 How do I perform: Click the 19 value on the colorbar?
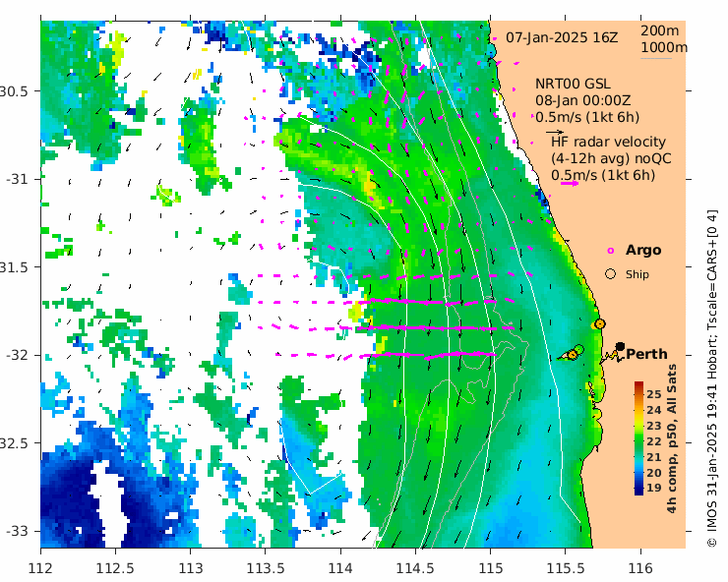point(653,489)
